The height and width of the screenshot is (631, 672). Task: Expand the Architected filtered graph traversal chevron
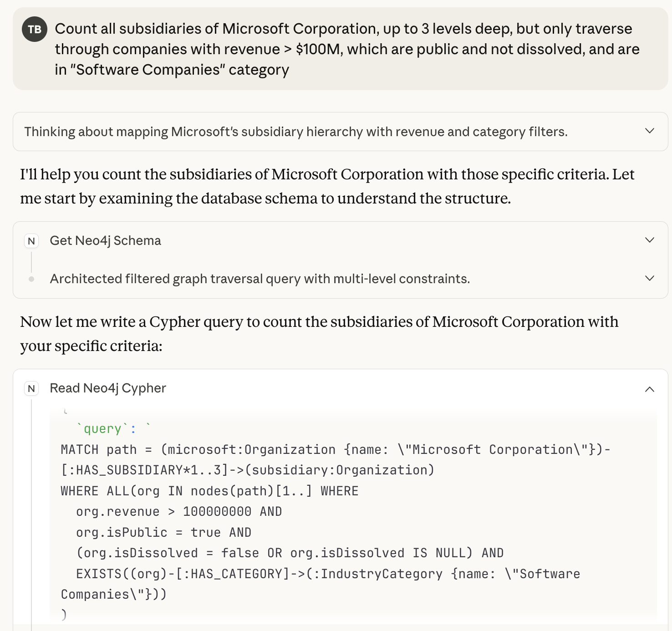point(650,279)
